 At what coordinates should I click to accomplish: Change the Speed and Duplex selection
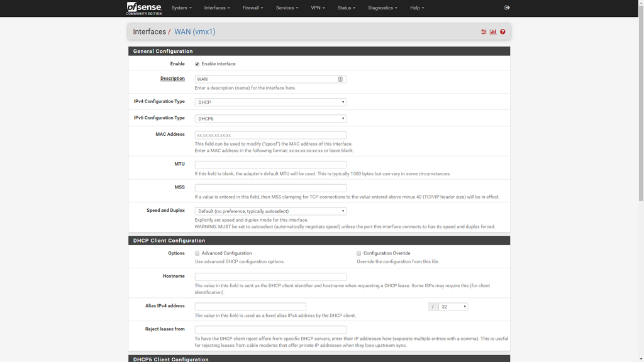click(x=270, y=211)
